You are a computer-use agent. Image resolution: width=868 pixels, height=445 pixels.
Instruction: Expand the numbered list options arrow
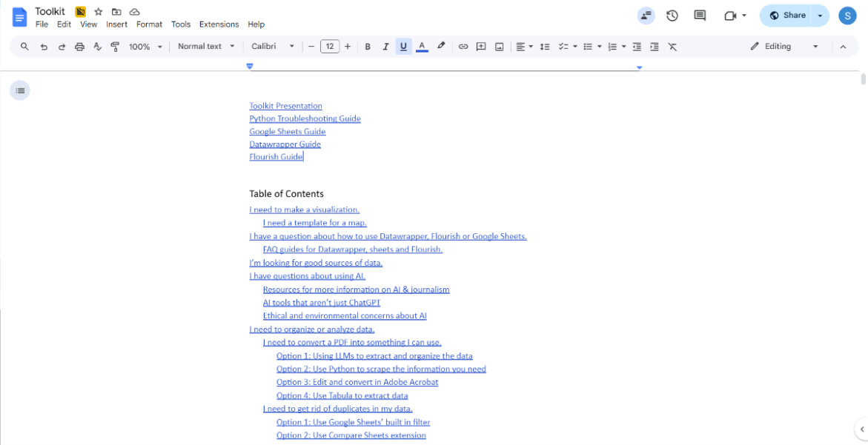click(x=624, y=47)
